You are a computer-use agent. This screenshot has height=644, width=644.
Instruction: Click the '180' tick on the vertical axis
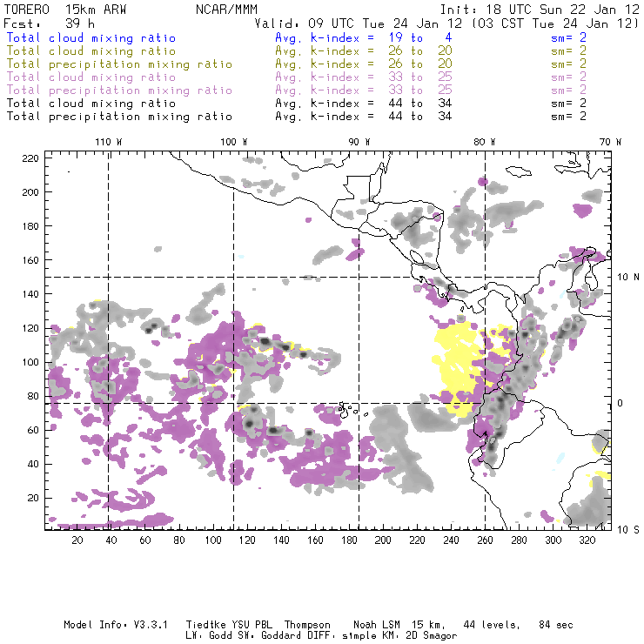click(30, 226)
